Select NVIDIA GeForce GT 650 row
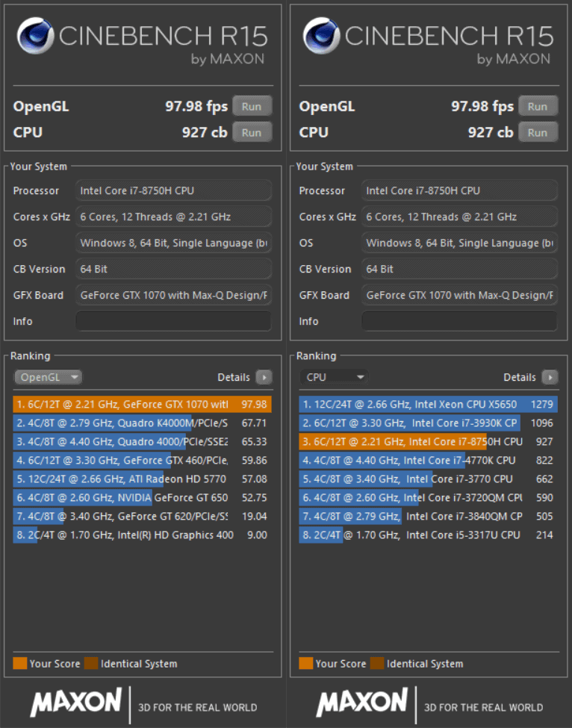This screenshot has height=728, width=572. [x=142, y=497]
